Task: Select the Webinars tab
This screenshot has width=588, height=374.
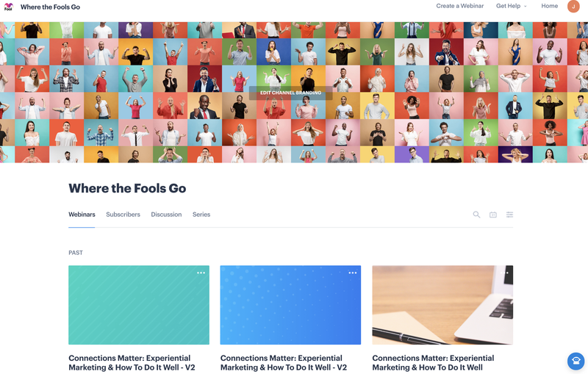Action: [x=82, y=215]
